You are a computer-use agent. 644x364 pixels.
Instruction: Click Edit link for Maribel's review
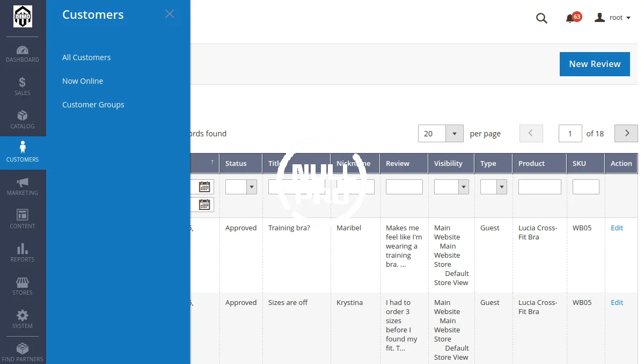[617, 228]
